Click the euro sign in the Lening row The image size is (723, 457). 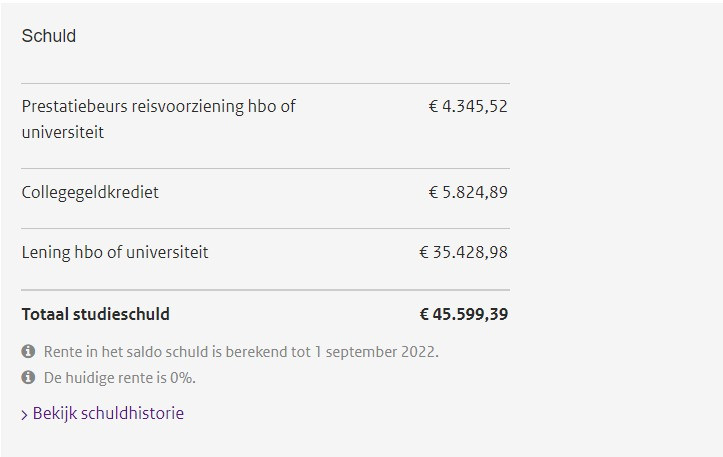424,252
